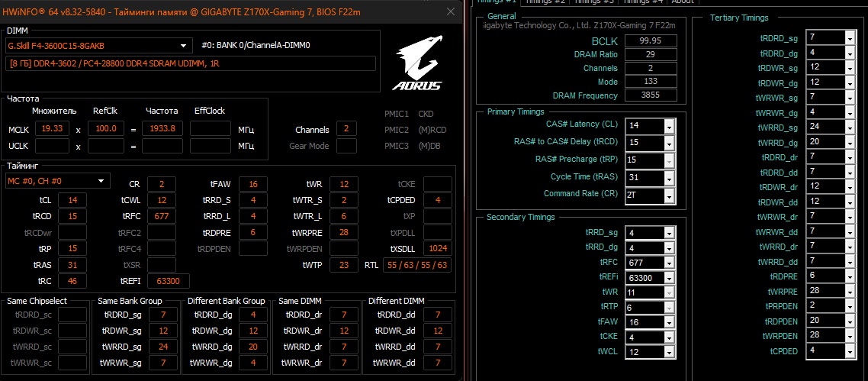Click the MCLK RefClk value 100.0
This screenshot has width=868, height=381.
point(106,128)
